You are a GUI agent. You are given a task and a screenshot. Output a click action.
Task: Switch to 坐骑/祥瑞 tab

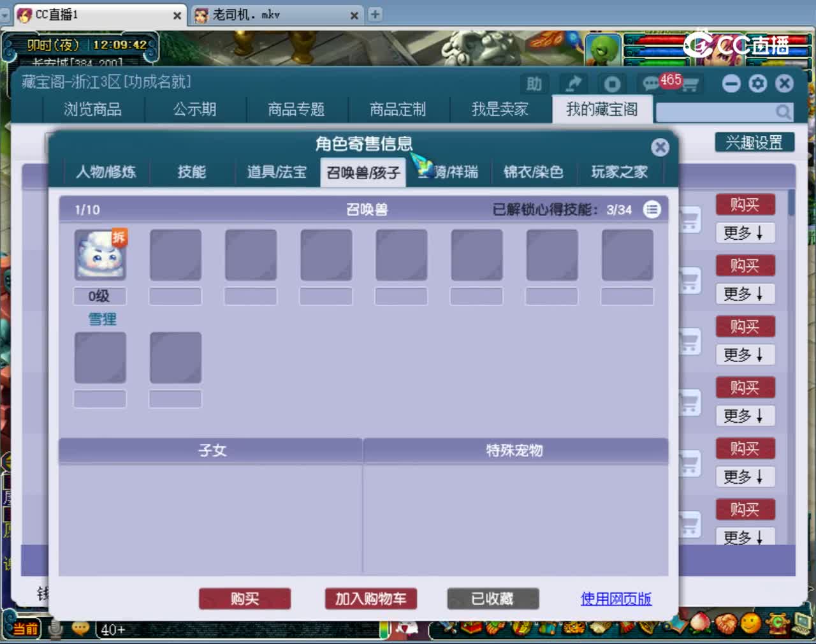tap(448, 172)
